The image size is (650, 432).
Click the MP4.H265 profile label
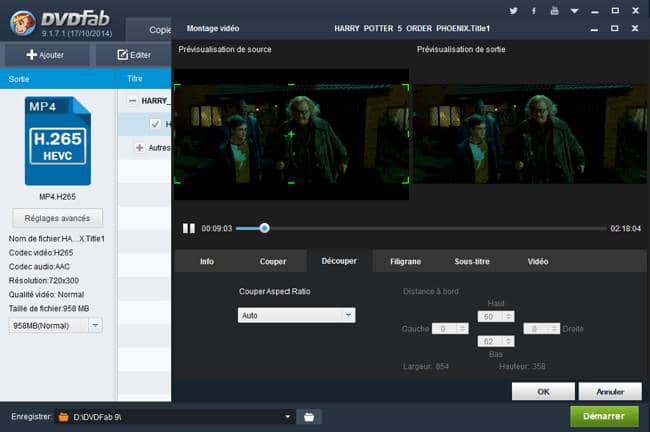(57, 197)
